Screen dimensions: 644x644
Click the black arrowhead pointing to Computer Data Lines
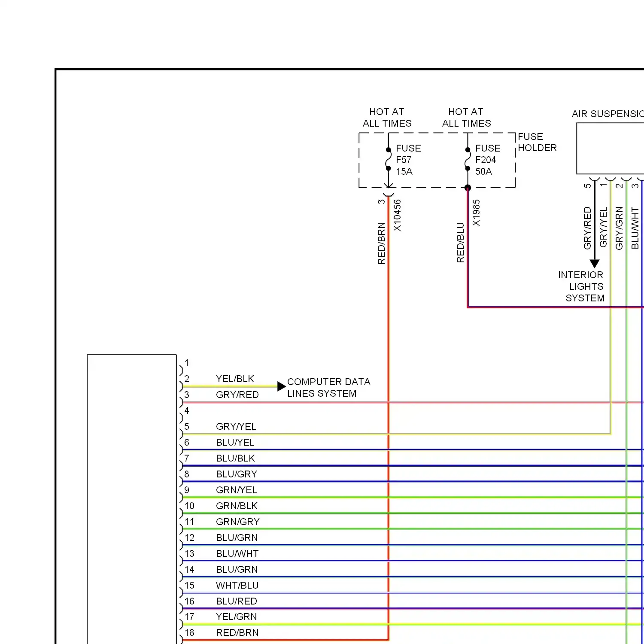(281, 386)
